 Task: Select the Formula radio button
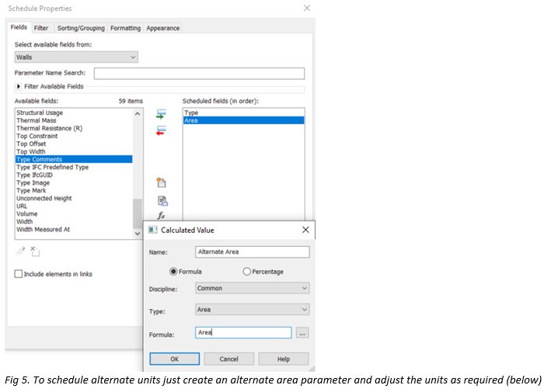(x=173, y=272)
